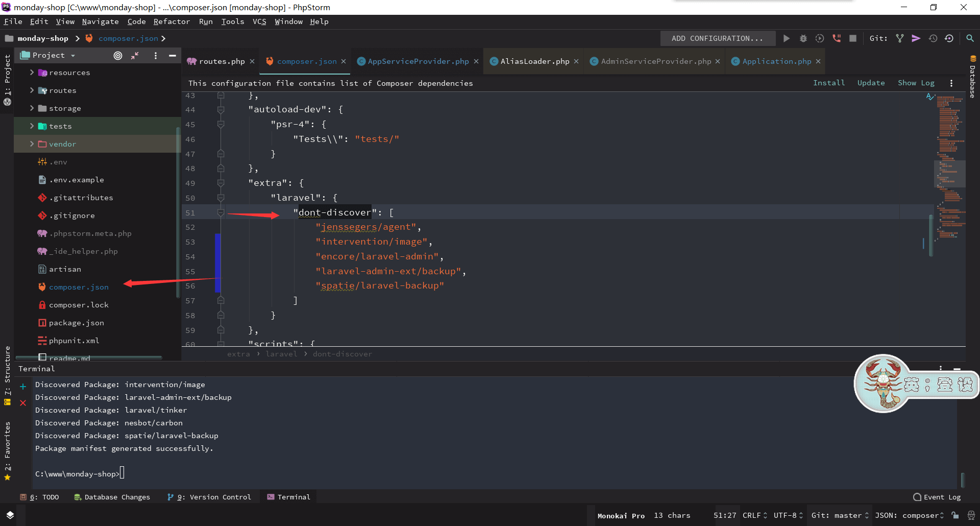Image resolution: width=980 pixels, height=526 pixels.
Task: Click the Terminal tool window button
Action: (288, 497)
